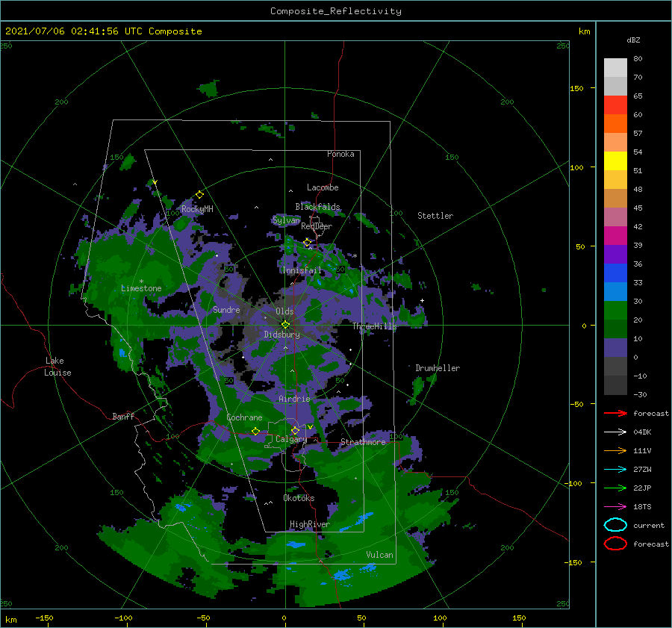
Task: Click the Banff label on the map
Action: (123, 416)
